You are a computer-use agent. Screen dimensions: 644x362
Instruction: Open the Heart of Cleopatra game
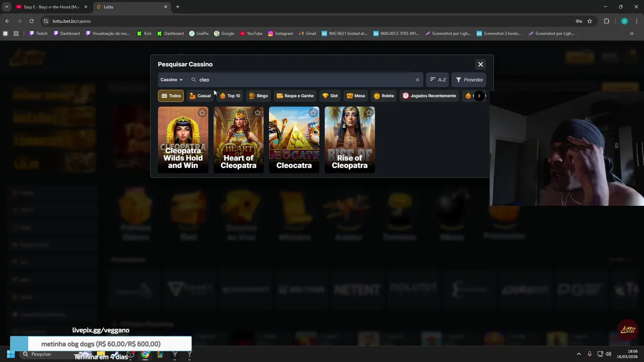click(238, 140)
